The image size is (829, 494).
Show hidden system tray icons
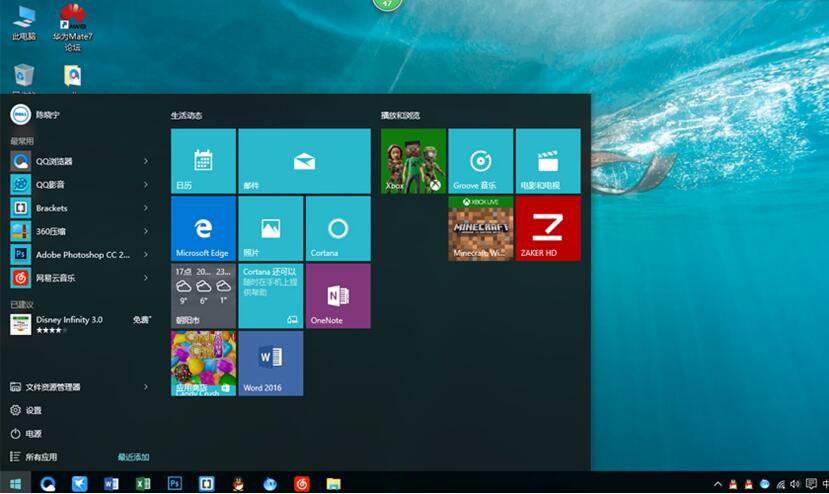tap(717, 483)
